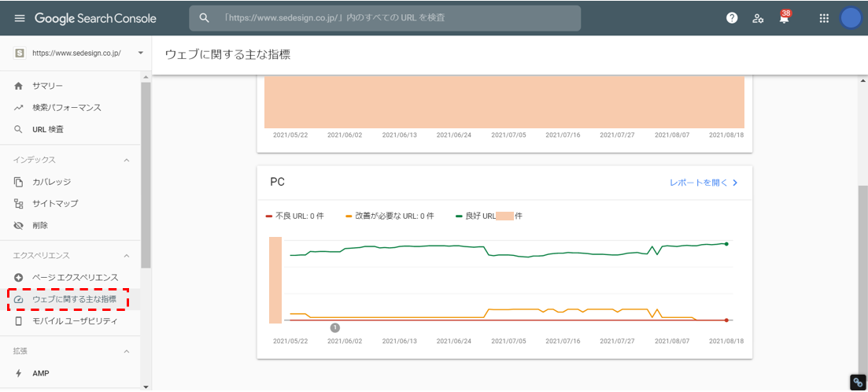Click the sedesign property favicon
The width and height of the screenshot is (868, 392).
tap(20, 54)
